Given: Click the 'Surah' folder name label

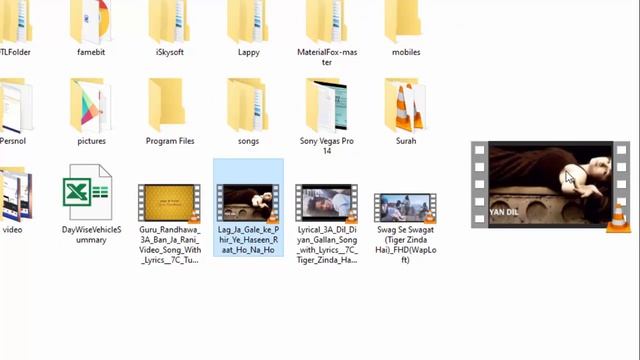Looking at the screenshot, I should click(406, 141).
